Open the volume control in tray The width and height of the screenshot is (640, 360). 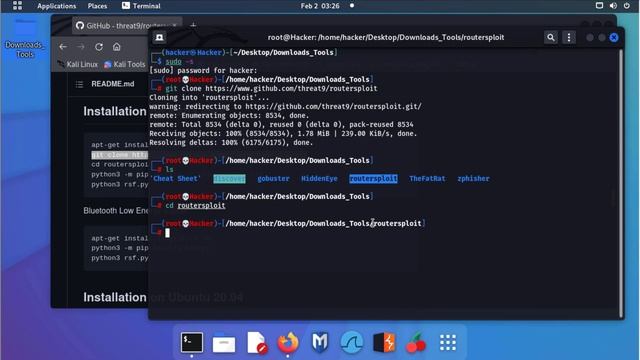click(613, 6)
